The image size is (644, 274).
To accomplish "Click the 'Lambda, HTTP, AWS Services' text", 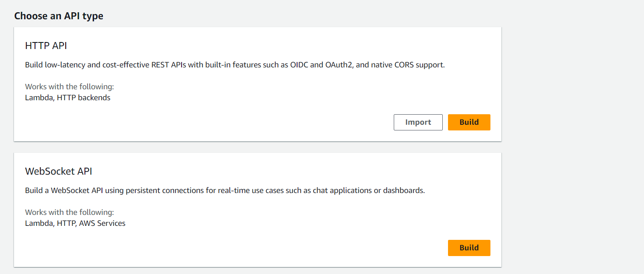I will [75, 223].
